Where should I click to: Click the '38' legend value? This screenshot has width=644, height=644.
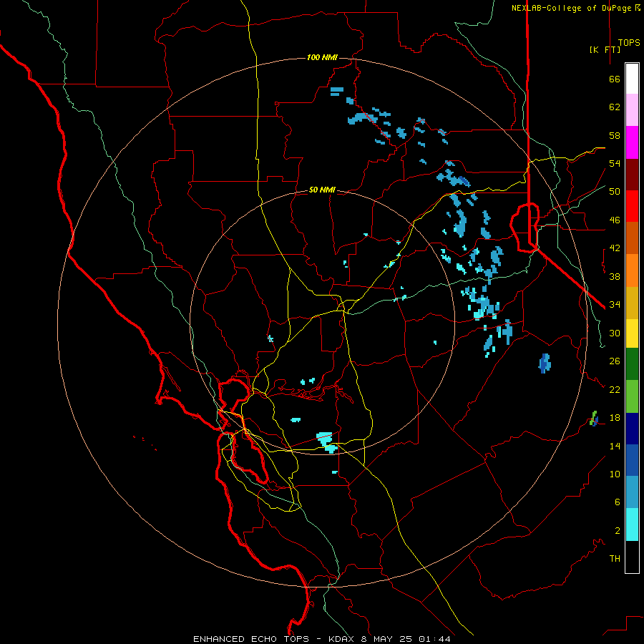[615, 276]
